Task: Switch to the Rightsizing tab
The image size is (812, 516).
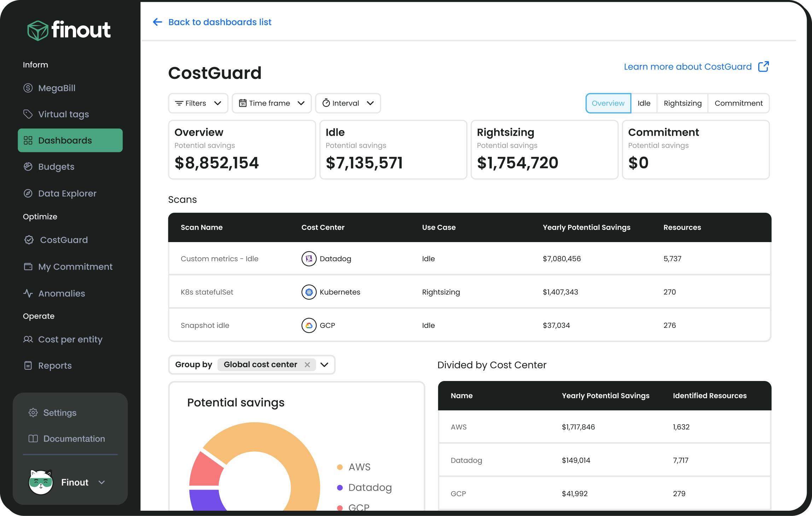Action: [x=682, y=103]
